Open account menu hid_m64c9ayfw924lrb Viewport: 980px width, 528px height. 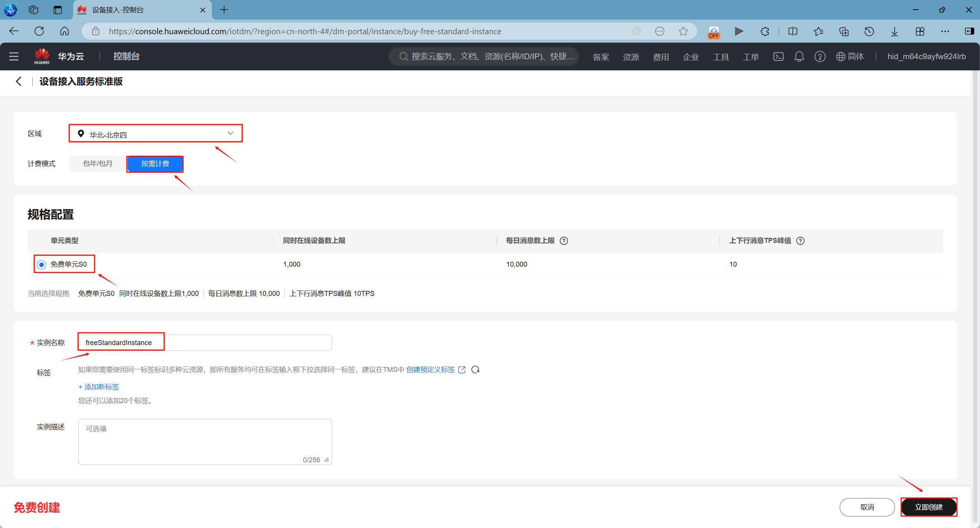(x=926, y=56)
